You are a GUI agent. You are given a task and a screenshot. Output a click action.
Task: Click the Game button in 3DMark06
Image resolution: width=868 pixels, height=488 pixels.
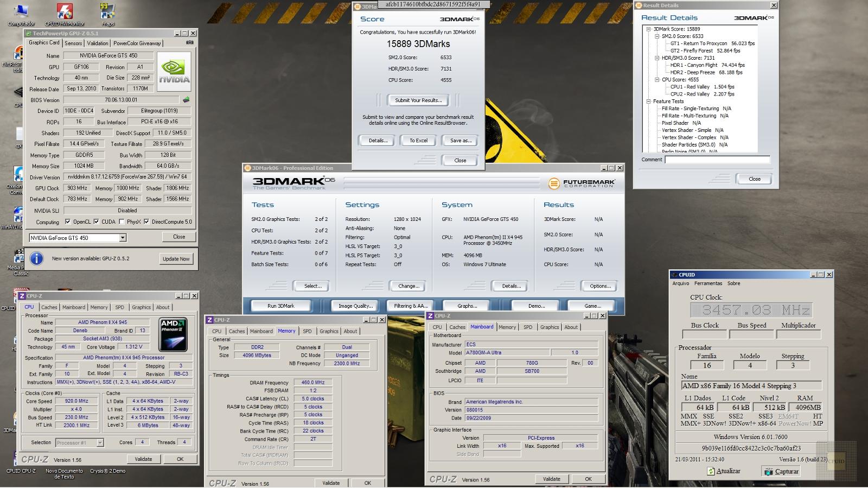point(592,306)
